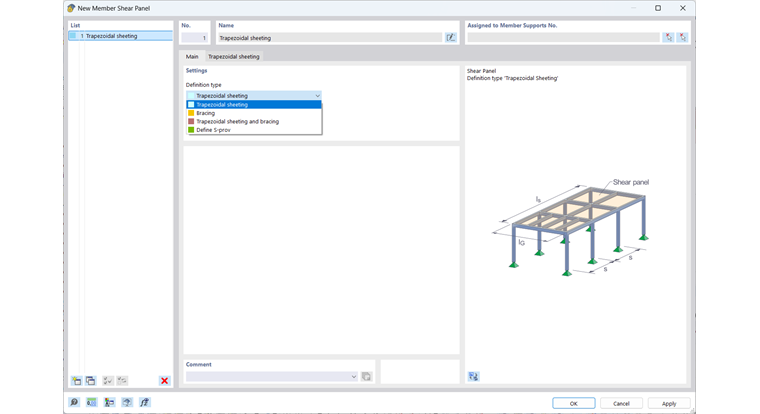Switch to the Trapezoidal sheeting tab
760x414 pixels.
point(234,56)
